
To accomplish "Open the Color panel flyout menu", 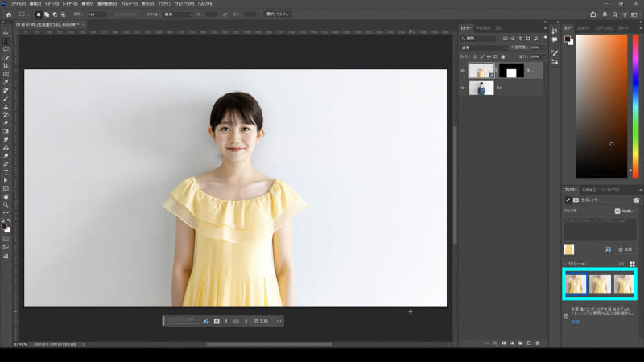I will tap(641, 28).
